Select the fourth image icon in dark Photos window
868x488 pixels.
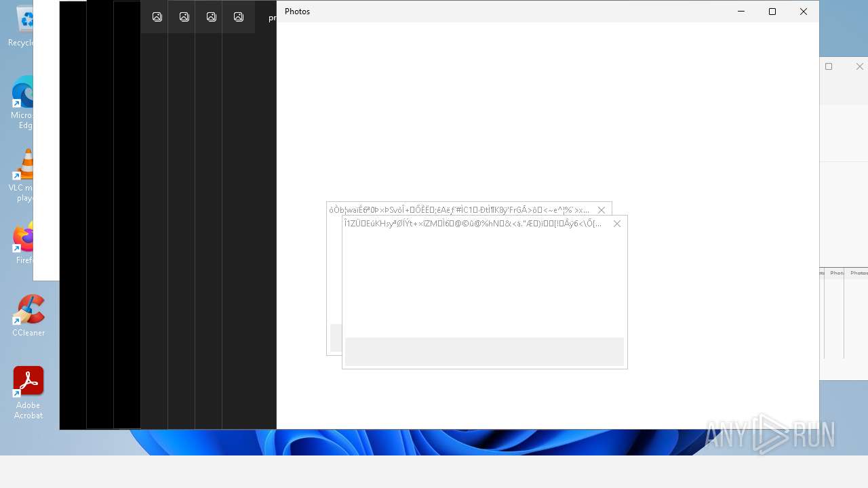(x=239, y=17)
